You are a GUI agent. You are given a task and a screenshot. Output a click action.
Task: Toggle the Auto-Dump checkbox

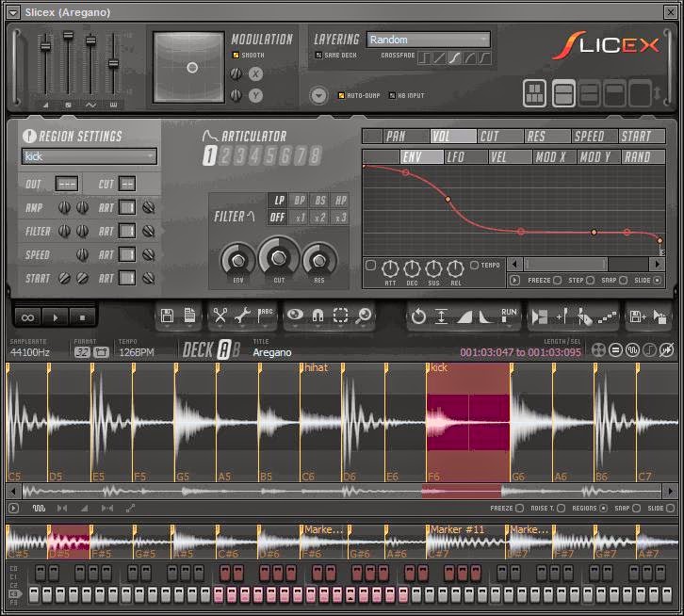point(341,95)
